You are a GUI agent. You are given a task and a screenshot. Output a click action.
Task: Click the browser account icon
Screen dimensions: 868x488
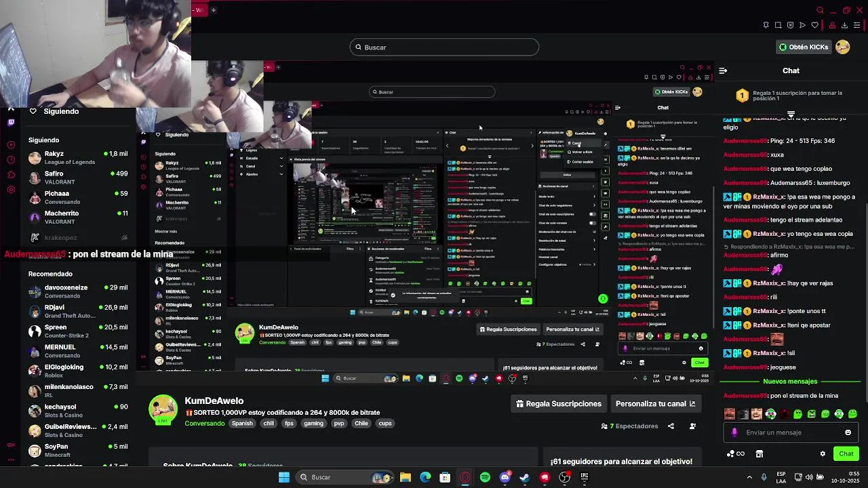click(x=832, y=25)
